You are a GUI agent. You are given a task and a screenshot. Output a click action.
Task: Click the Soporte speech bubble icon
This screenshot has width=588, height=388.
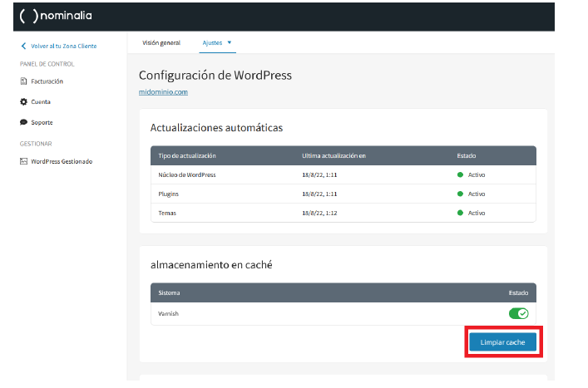(x=23, y=122)
